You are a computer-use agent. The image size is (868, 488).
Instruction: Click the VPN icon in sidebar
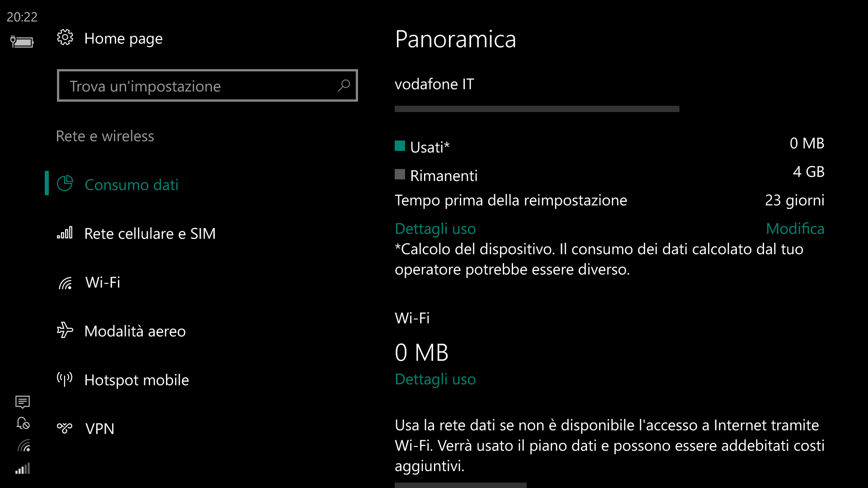pos(65,428)
